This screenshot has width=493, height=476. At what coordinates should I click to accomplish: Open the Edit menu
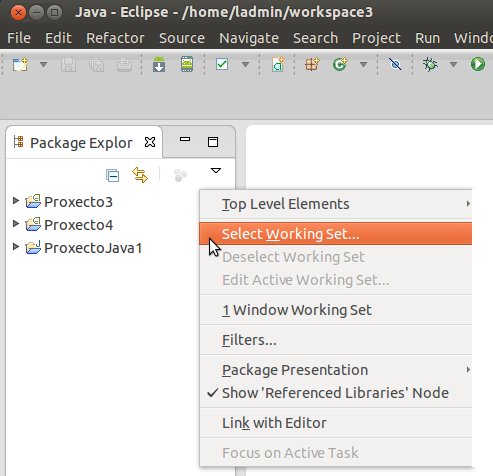coord(58,38)
